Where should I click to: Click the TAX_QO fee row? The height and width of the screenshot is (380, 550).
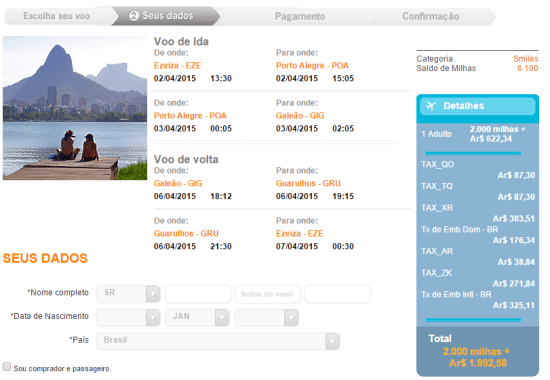click(478, 170)
